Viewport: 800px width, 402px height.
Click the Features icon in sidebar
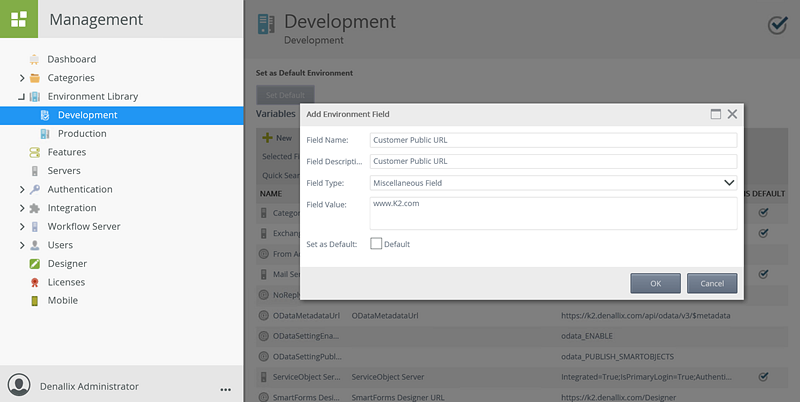tap(35, 152)
